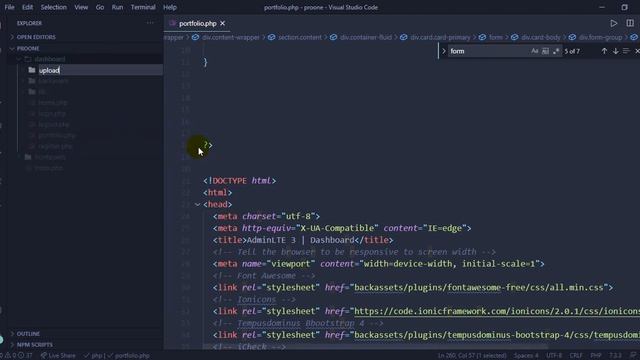Click the title AdminLTE 3 Dashboard line
Screen dimensions: 640x360
(303, 240)
